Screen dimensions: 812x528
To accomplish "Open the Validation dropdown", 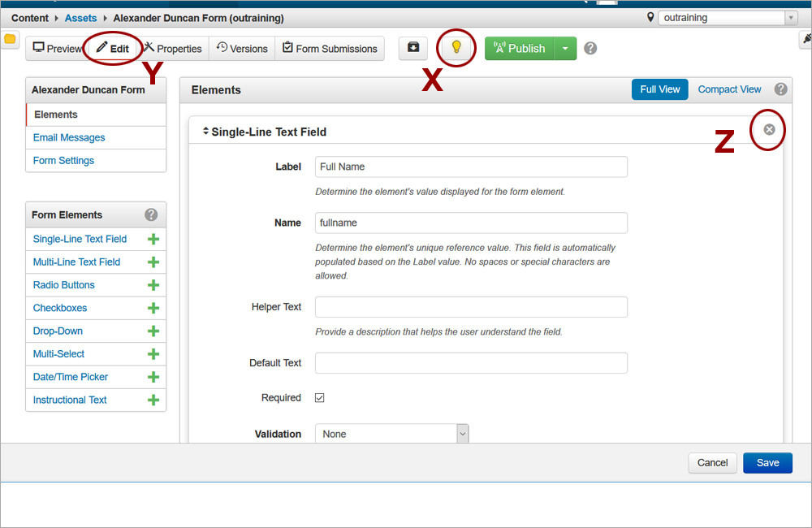I will pos(392,434).
